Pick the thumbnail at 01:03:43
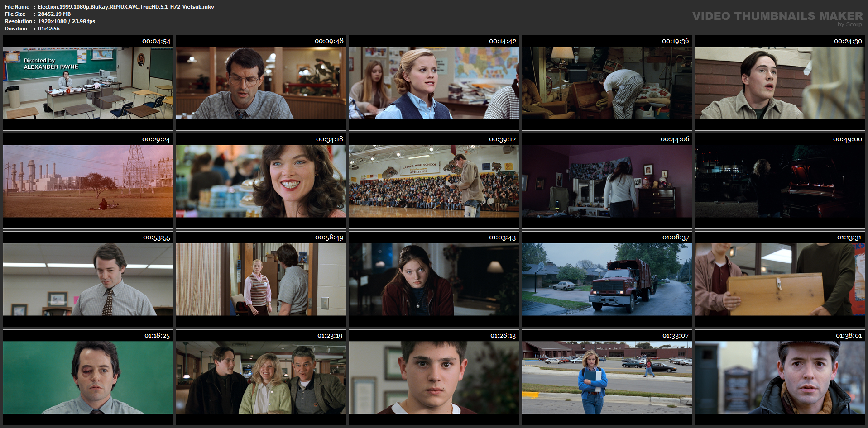This screenshot has height=428, width=868. 434,279
